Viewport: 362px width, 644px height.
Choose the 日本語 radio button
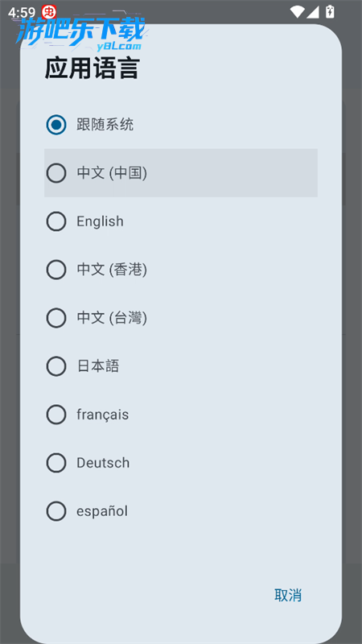click(x=56, y=366)
